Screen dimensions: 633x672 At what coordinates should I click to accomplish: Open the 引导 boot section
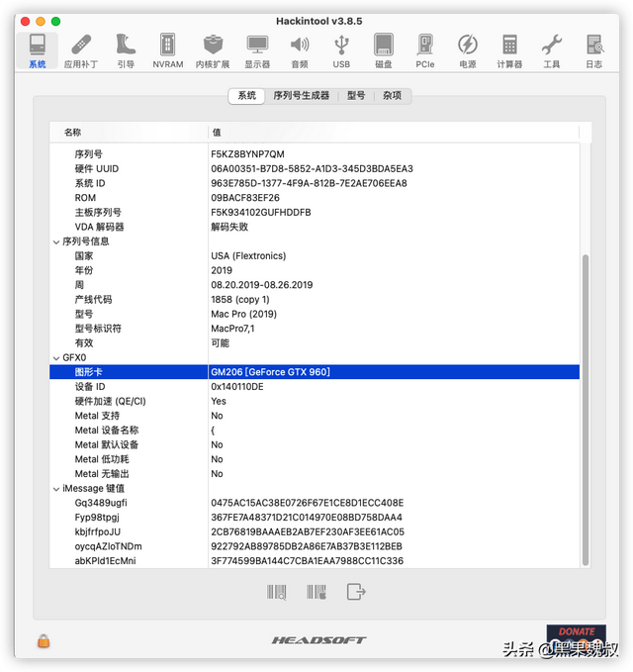tap(126, 50)
